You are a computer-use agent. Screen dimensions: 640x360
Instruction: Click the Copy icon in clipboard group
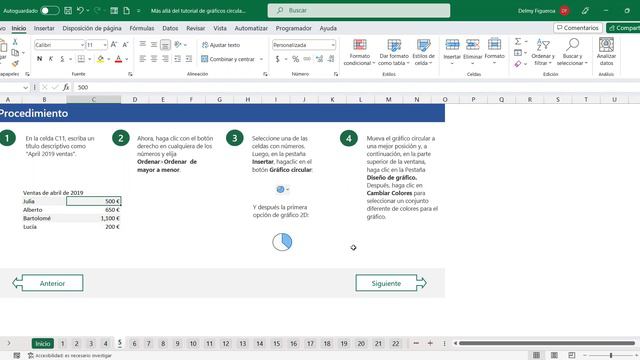click(15, 53)
